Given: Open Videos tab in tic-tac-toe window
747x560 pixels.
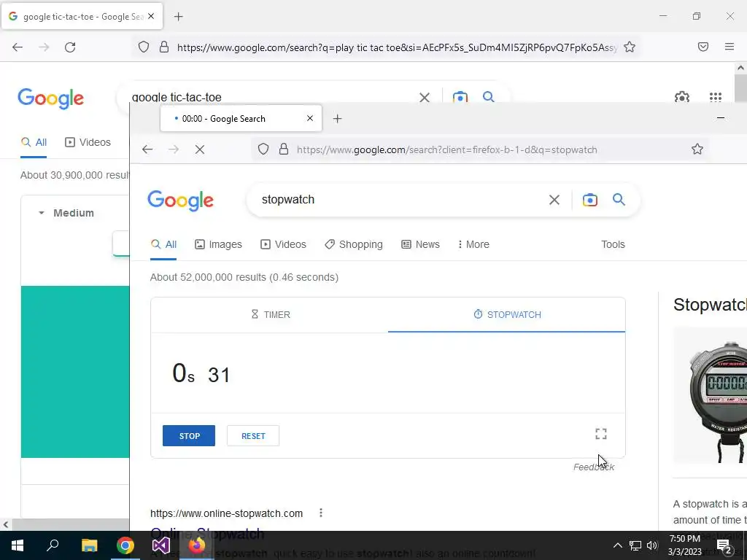Looking at the screenshot, I should pyautogui.click(x=88, y=142).
